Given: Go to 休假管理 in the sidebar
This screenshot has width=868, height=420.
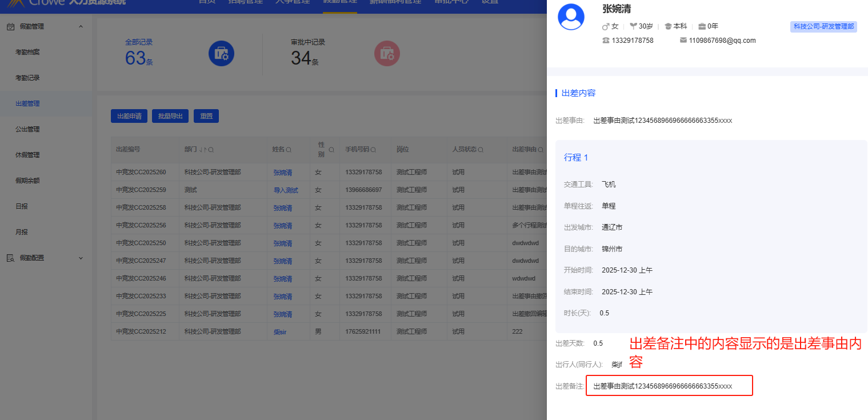Looking at the screenshot, I should [x=27, y=155].
